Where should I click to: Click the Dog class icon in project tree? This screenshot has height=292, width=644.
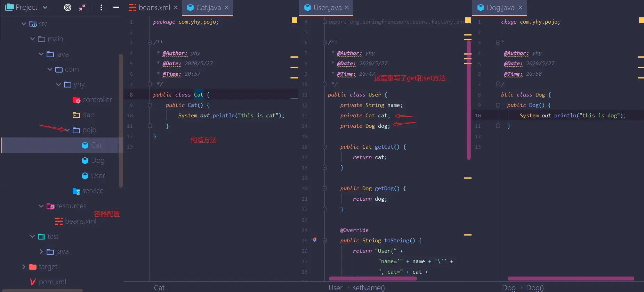click(85, 160)
